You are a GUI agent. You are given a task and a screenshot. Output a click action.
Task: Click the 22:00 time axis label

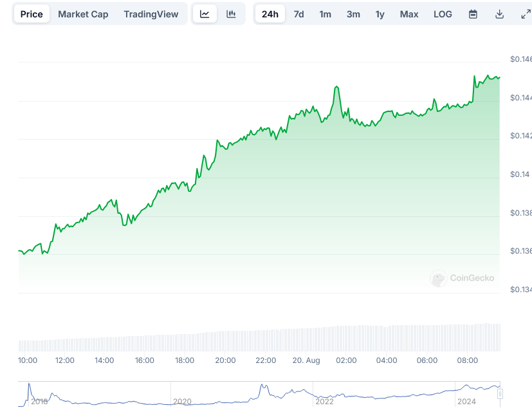click(266, 360)
